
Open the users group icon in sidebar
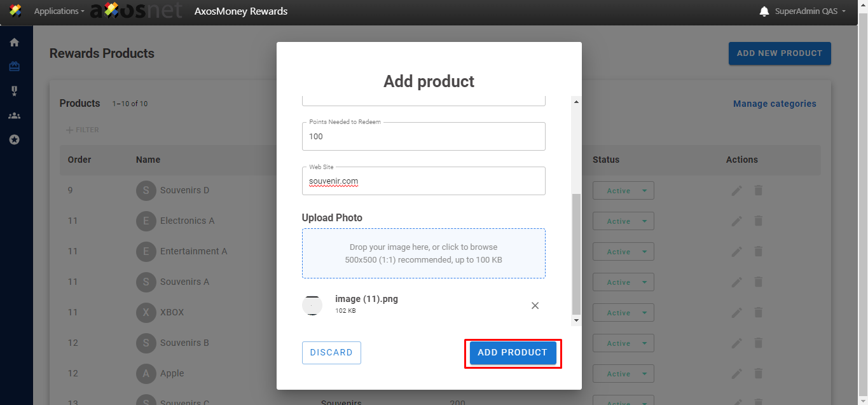[x=14, y=116]
